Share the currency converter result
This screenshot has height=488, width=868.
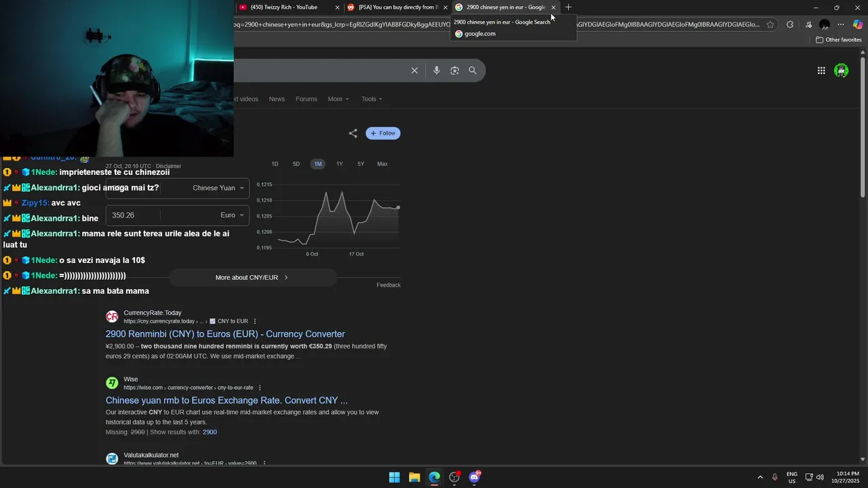tap(353, 134)
